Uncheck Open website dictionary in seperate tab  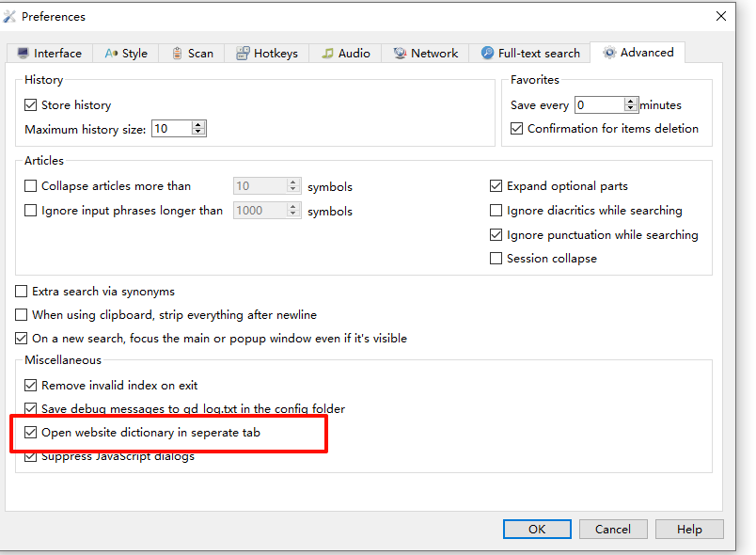[x=31, y=433]
